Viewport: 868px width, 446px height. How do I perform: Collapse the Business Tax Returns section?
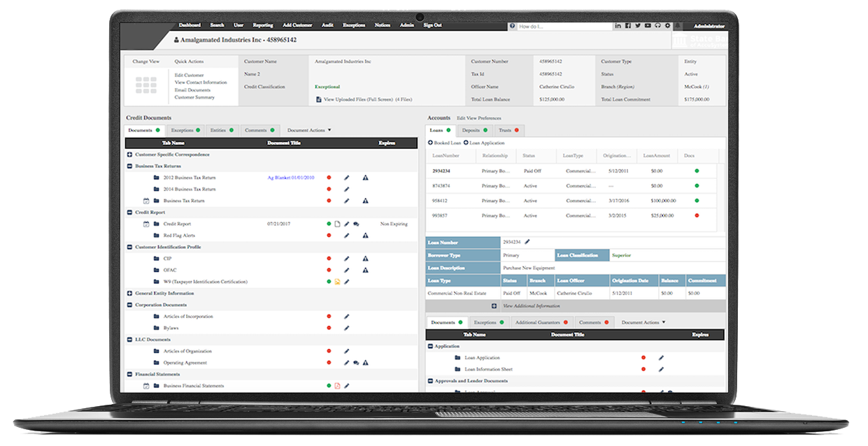tap(129, 166)
